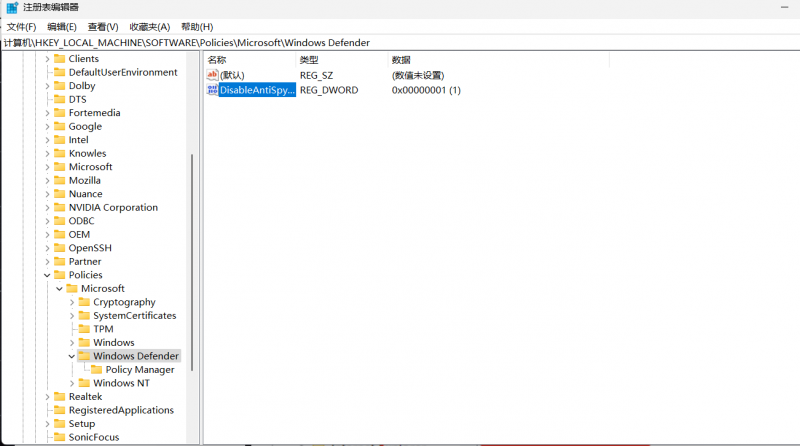The image size is (800, 446).
Task: Click the 名称 column header
Action: [217, 60]
